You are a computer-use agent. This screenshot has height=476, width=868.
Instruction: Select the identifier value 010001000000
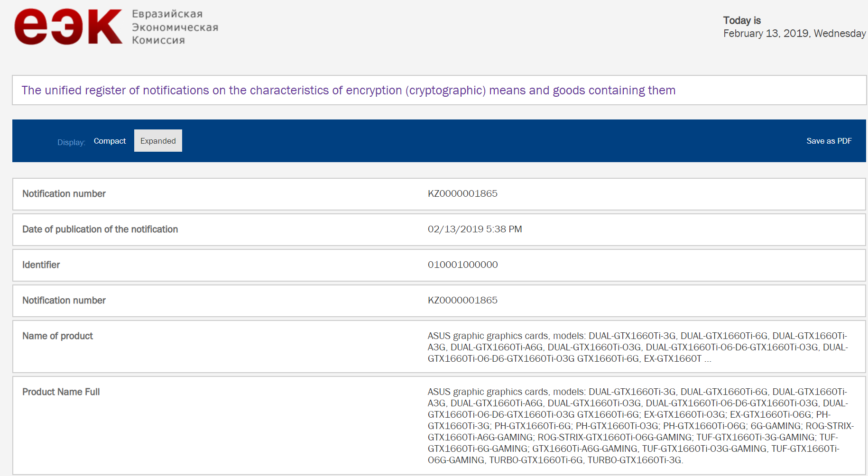pyautogui.click(x=463, y=265)
